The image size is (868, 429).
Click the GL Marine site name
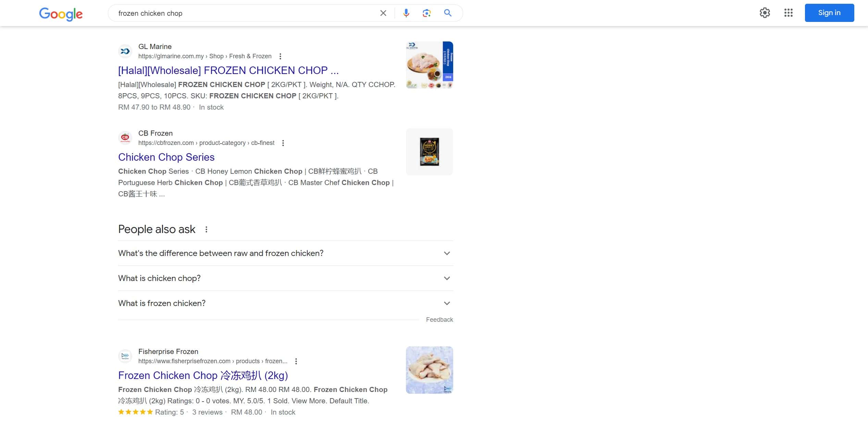pos(155,47)
